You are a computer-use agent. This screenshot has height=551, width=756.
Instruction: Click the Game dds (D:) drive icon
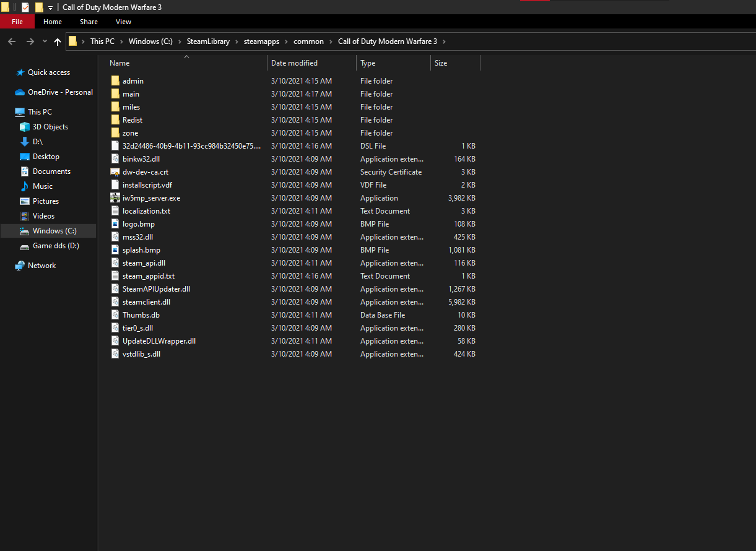25,246
